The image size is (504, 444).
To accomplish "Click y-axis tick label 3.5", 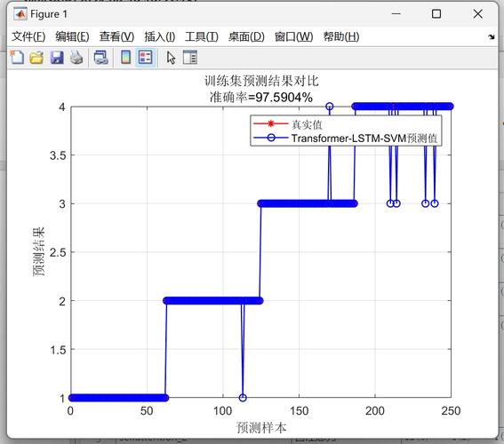I will pyautogui.click(x=58, y=155).
